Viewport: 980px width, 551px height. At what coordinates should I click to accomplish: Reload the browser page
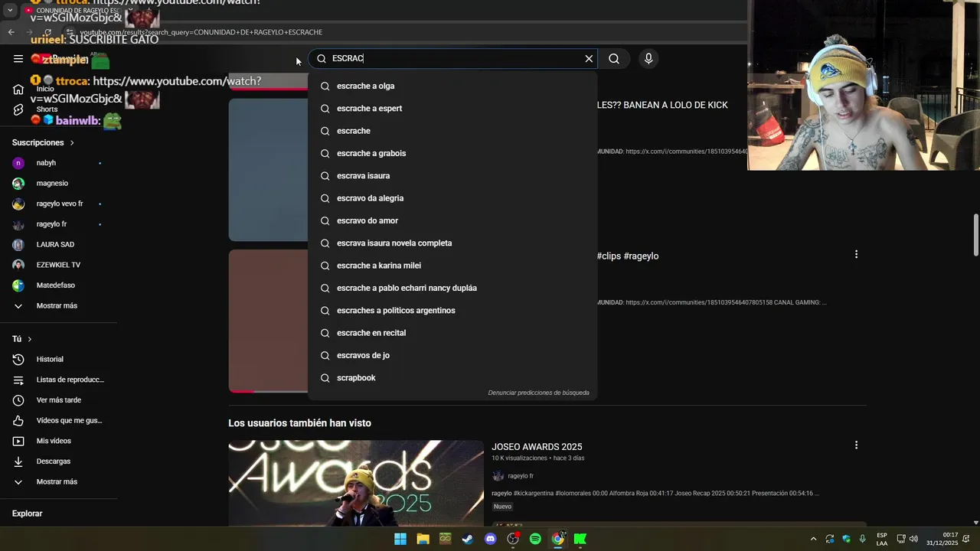coord(47,32)
